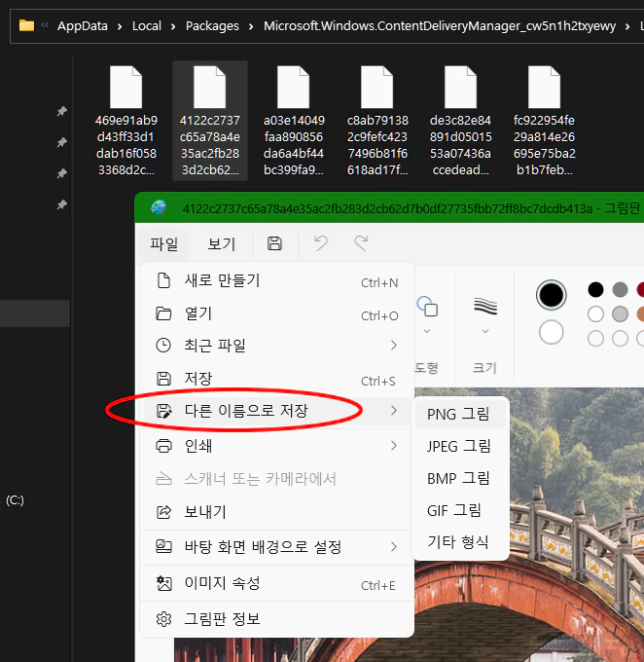The width and height of the screenshot is (644, 662).
Task: Select file icon 469e91ab9 in Explorer
Action: pyautogui.click(x=125, y=87)
